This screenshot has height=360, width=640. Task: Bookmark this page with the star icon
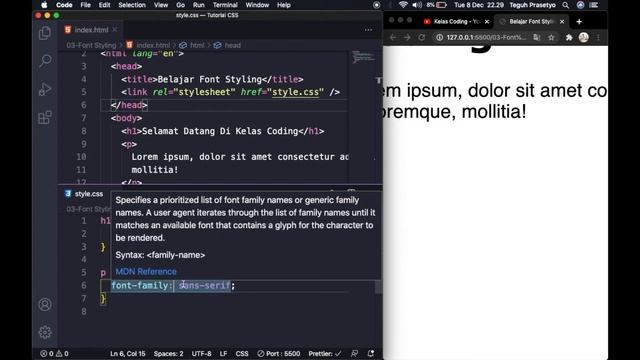551,38
